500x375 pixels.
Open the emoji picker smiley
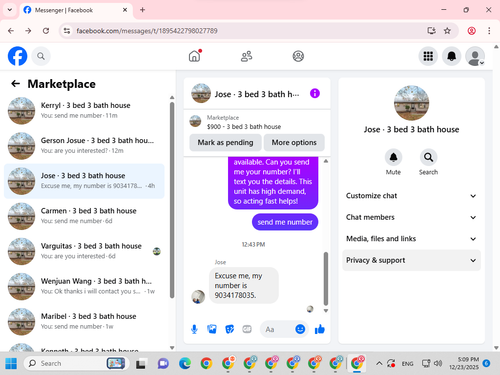coord(300,329)
